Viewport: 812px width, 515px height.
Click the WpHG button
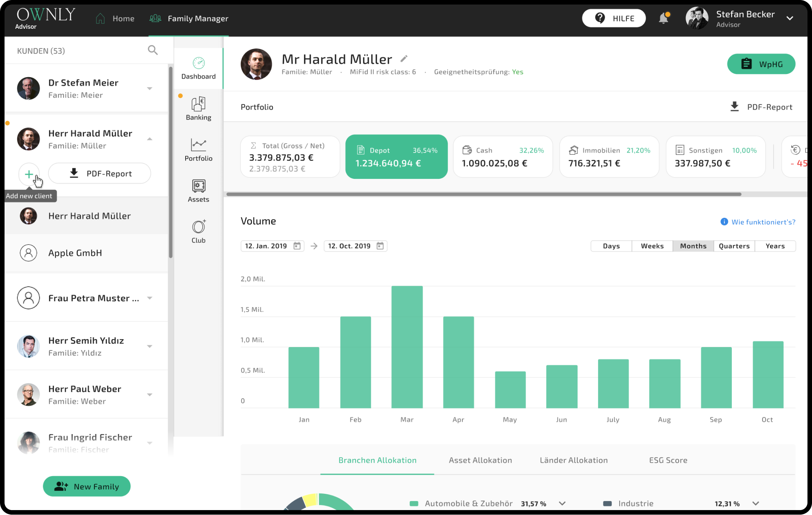click(761, 64)
